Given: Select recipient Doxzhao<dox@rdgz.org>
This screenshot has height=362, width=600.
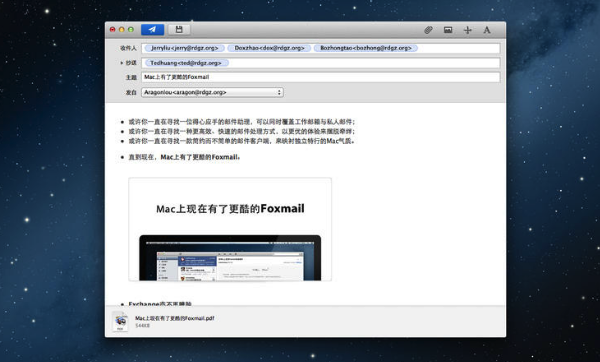Looking at the screenshot, I should click(x=269, y=48).
